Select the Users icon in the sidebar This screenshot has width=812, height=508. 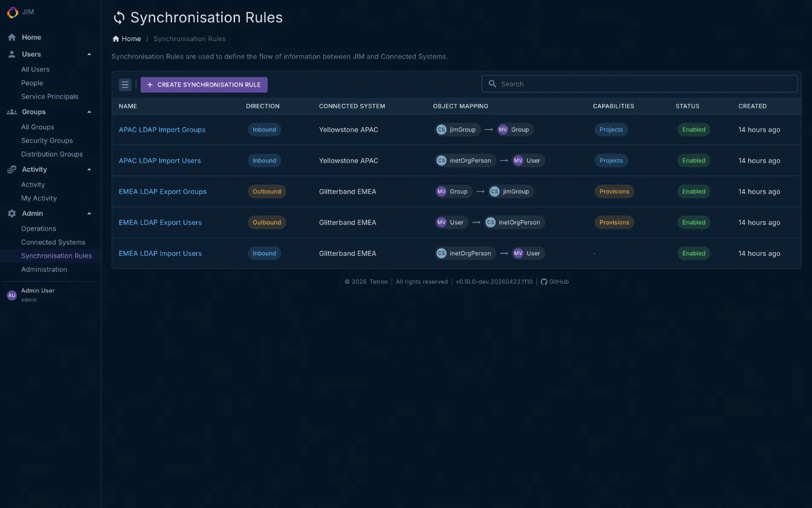11,54
